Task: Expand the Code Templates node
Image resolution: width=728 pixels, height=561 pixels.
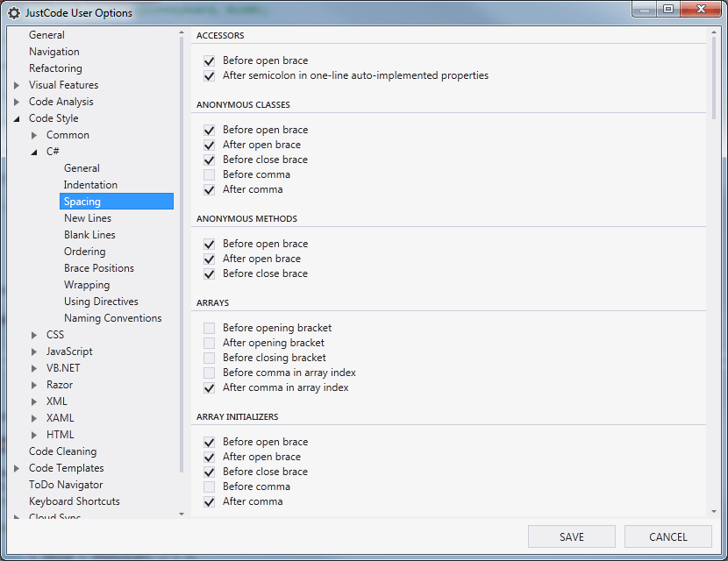Action: (x=17, y=468)
